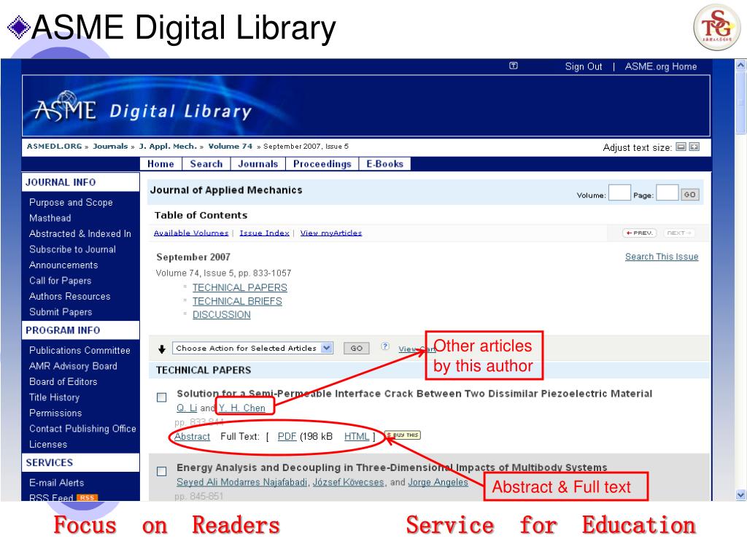
Task: Click the author Seyed Ali Modarres Najafabadi
Action: (x=242, y=483)
